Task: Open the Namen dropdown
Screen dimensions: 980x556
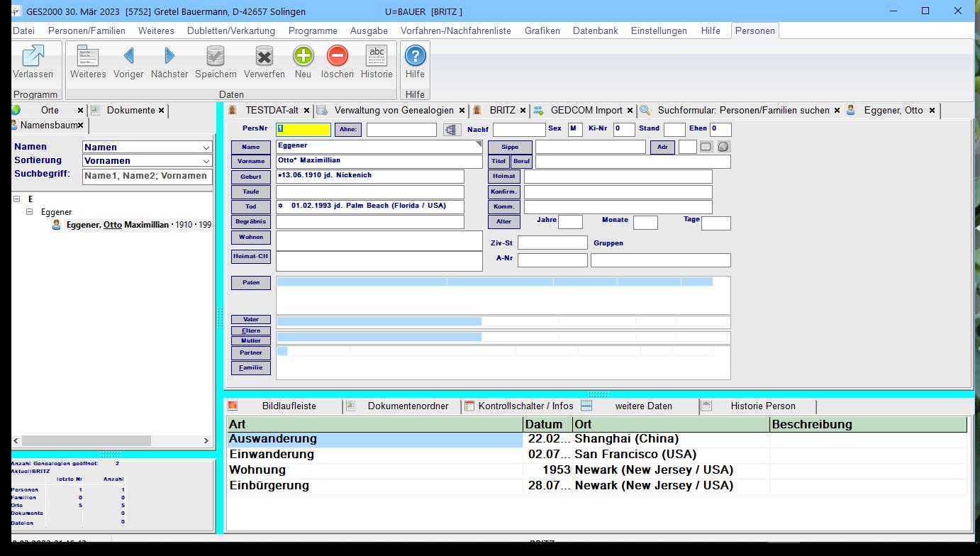Action: point(206,148)
